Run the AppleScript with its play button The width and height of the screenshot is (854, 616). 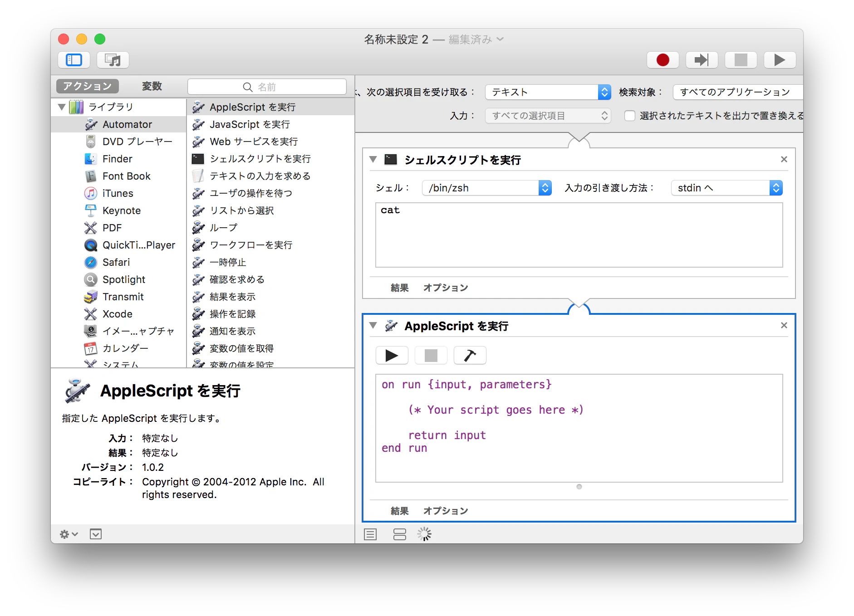coord(392,355)
